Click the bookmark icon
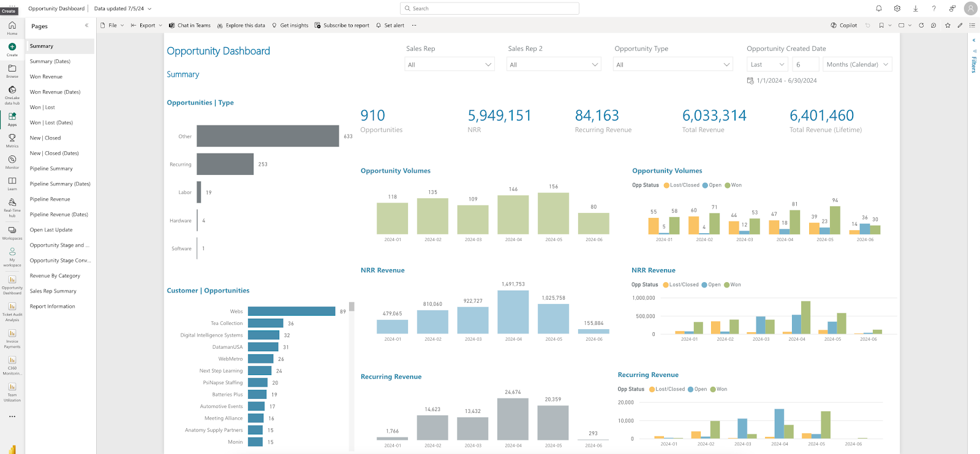Screen dimensions: 980x454 pos(881,25)
